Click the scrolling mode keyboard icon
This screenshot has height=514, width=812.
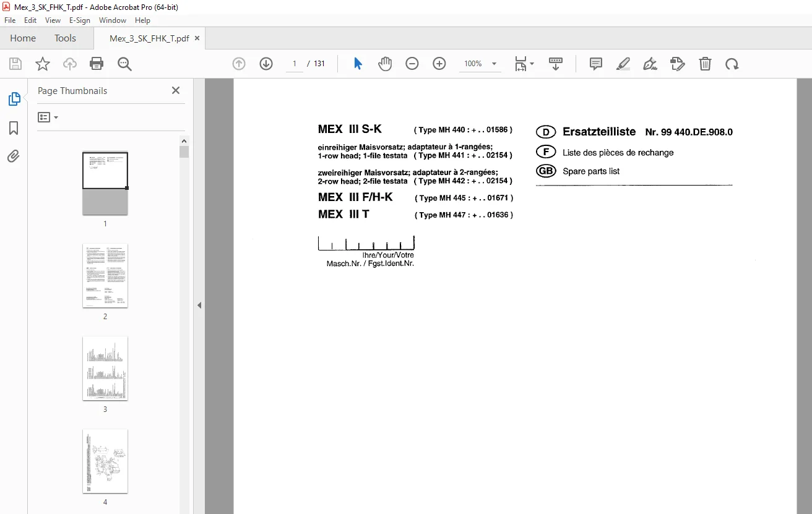555,64
